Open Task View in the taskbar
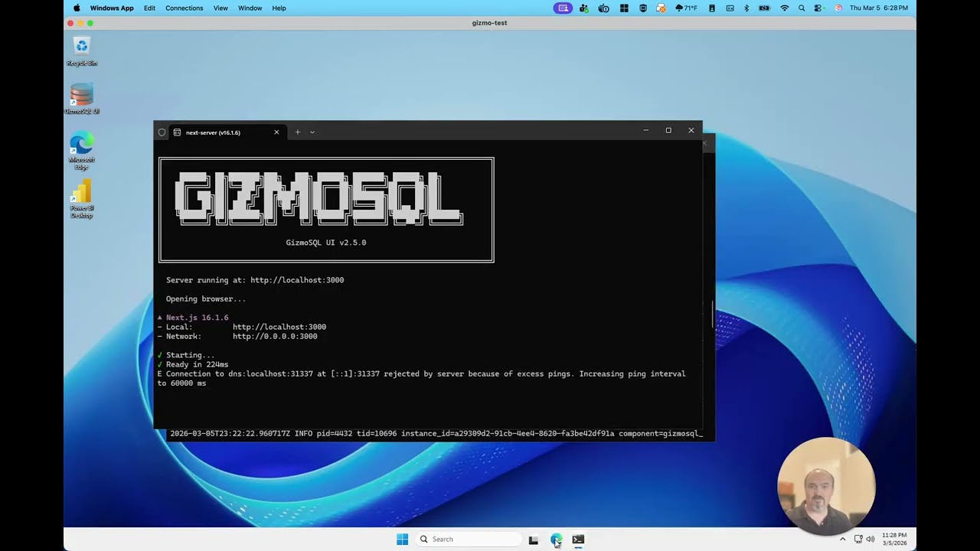This screenshot has width=980, height=551. coord(534,540)
